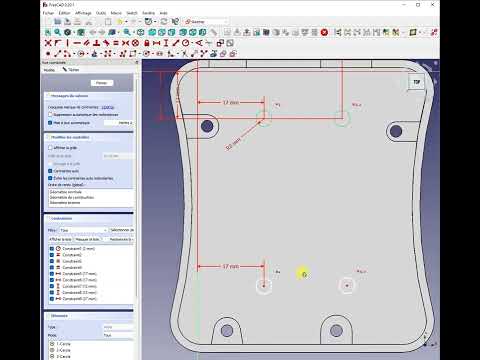Toggle Eviter les contraintes auto redondantes checkbox
Screen dimensions: 480x360
coord(50,178)
